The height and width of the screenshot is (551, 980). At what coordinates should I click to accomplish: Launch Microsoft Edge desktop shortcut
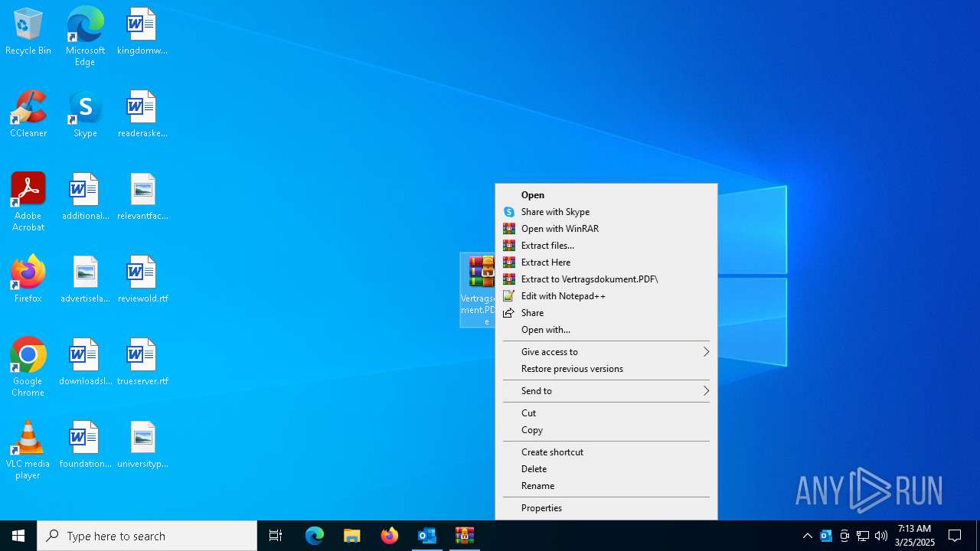pyautogui.click(x=85, y=36)
